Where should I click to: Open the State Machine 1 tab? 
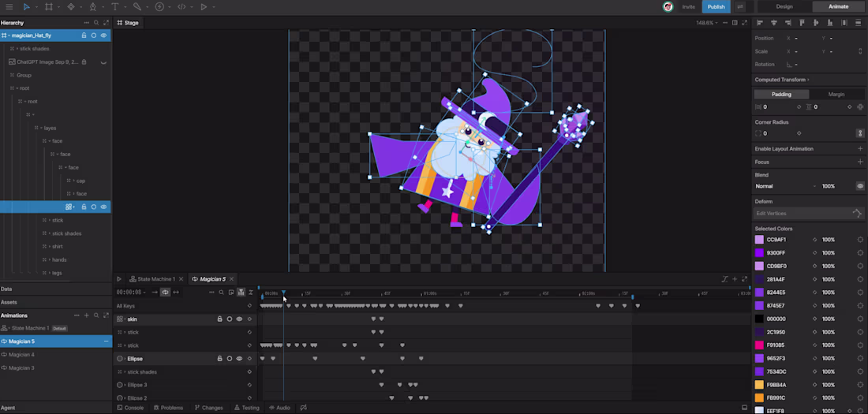pos(155,279)
